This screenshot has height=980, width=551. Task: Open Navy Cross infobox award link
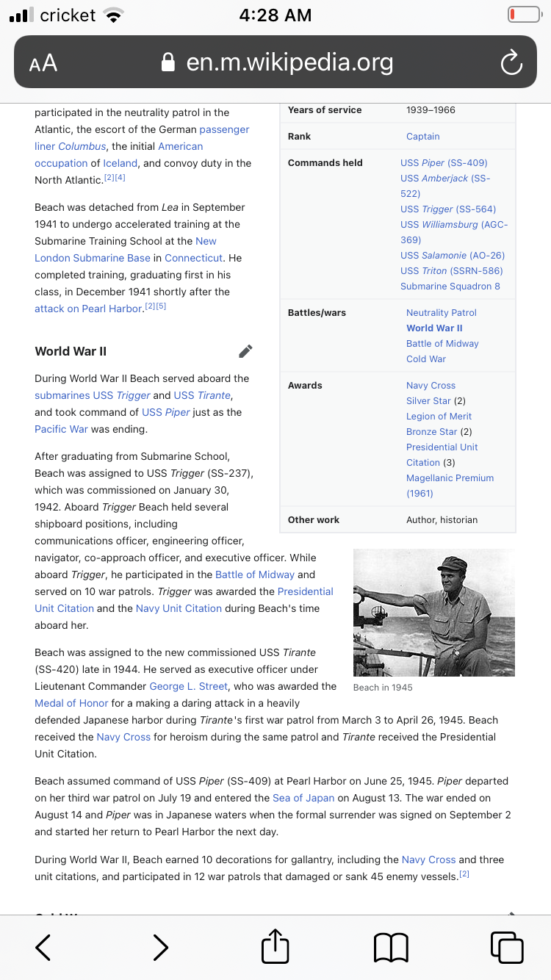point(431,386)
